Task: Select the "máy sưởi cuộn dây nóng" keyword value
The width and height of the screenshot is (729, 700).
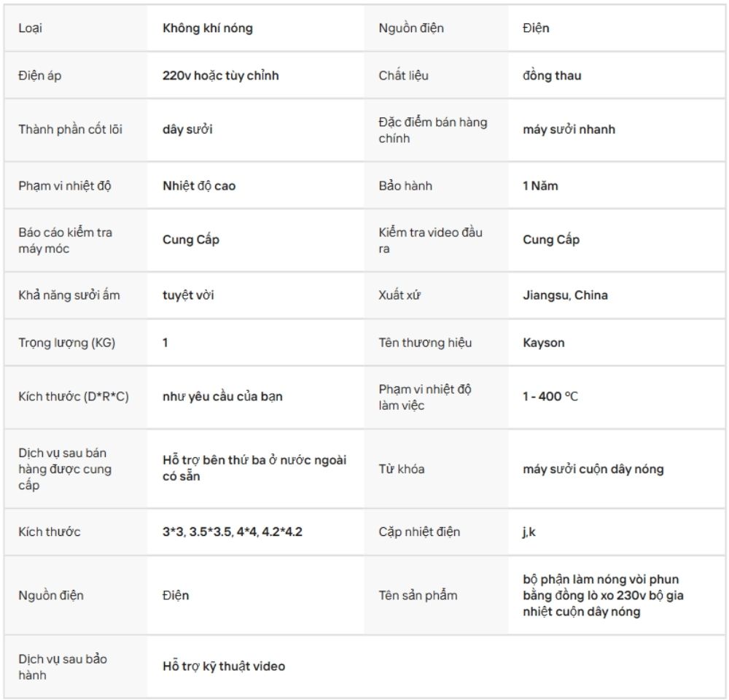Action: pyautogui.click(x=593, y=469)
